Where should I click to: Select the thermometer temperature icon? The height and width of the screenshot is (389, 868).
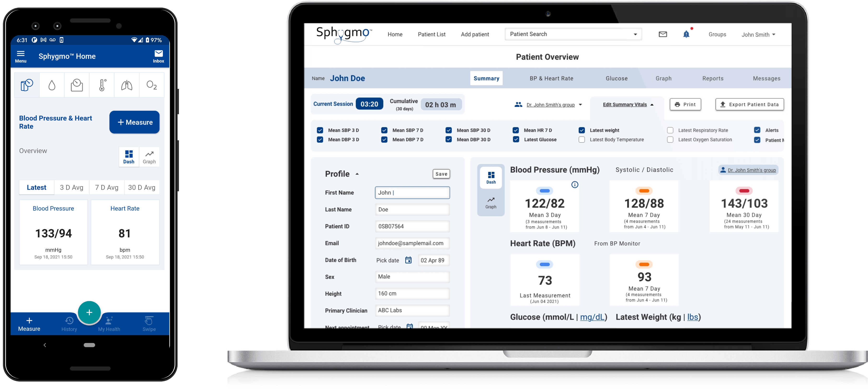click(x=102, y=85)
